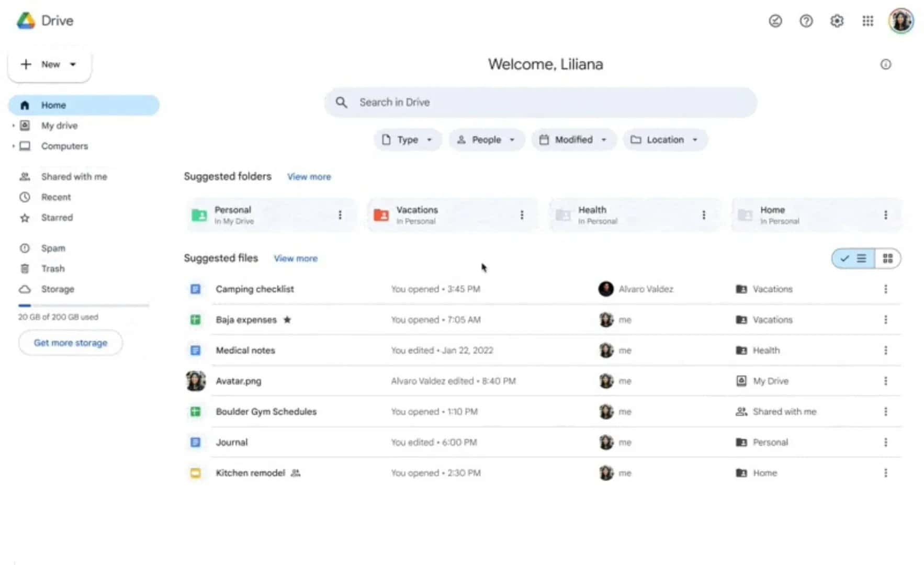Image resolution: width=924 pixels, height=565 pixels.
Task: Open the Type filter dropdown
Action: click(408, 140)
